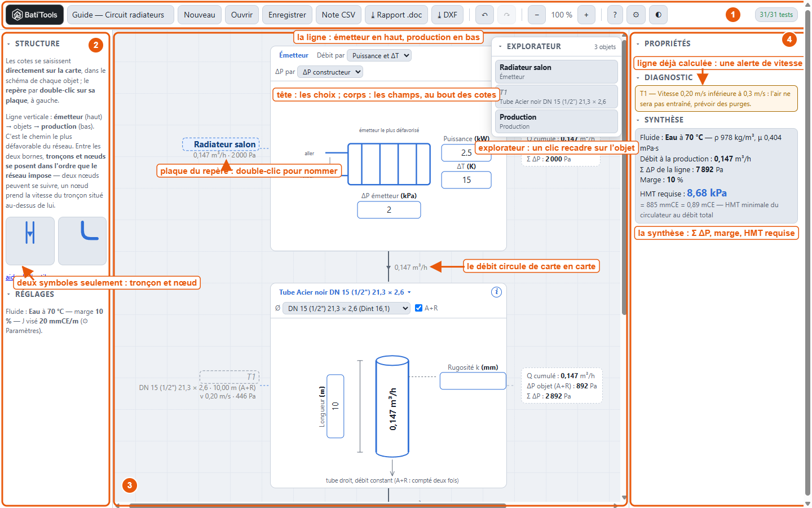This screenshot has height=508, width=812.
Task: Click the BatiTools logo button
Action: 35,15
